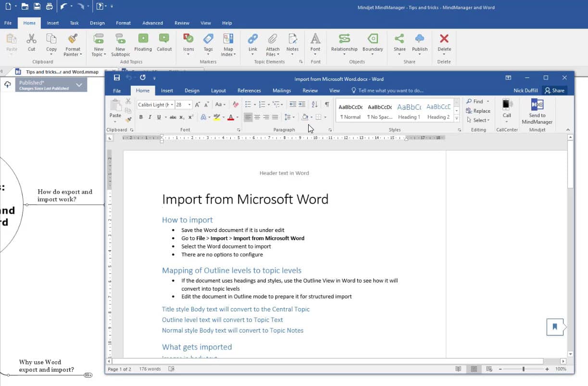This screenshot has height=386, width=588.
Task: Collapse the Word ribbon with the caret
Action: pos(568,130)
